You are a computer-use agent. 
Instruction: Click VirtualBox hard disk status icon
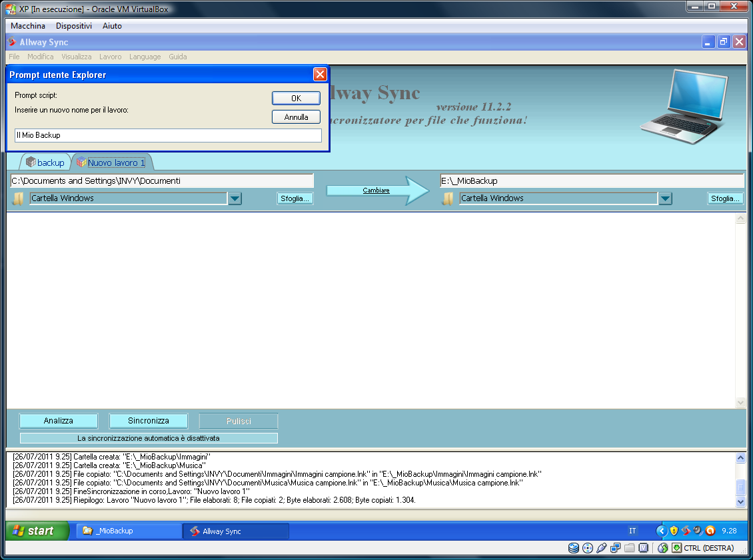point(573,548)
